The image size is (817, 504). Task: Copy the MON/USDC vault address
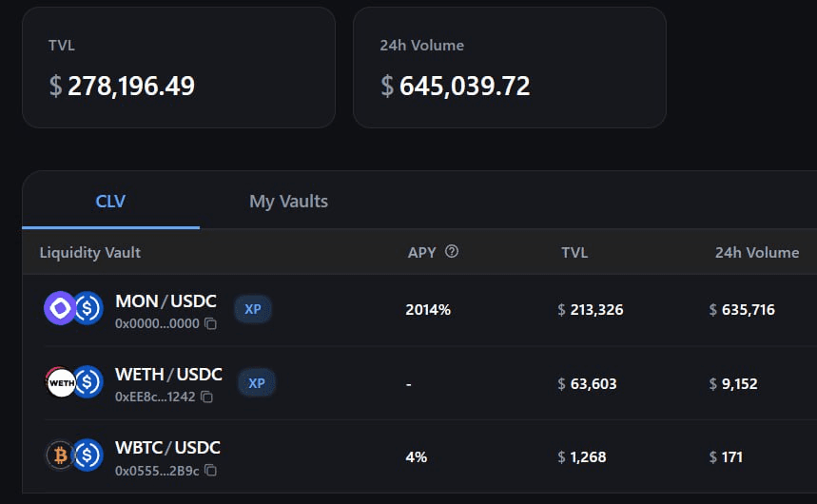tap(211, 324)
